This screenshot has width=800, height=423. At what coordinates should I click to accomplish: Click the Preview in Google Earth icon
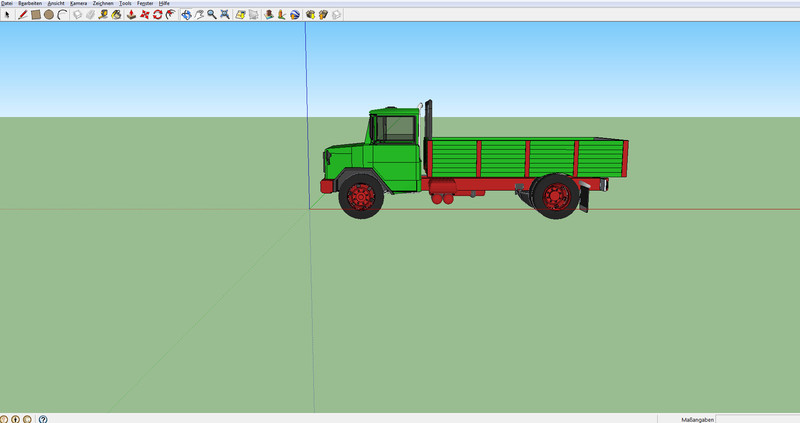[x=295, y=15]
